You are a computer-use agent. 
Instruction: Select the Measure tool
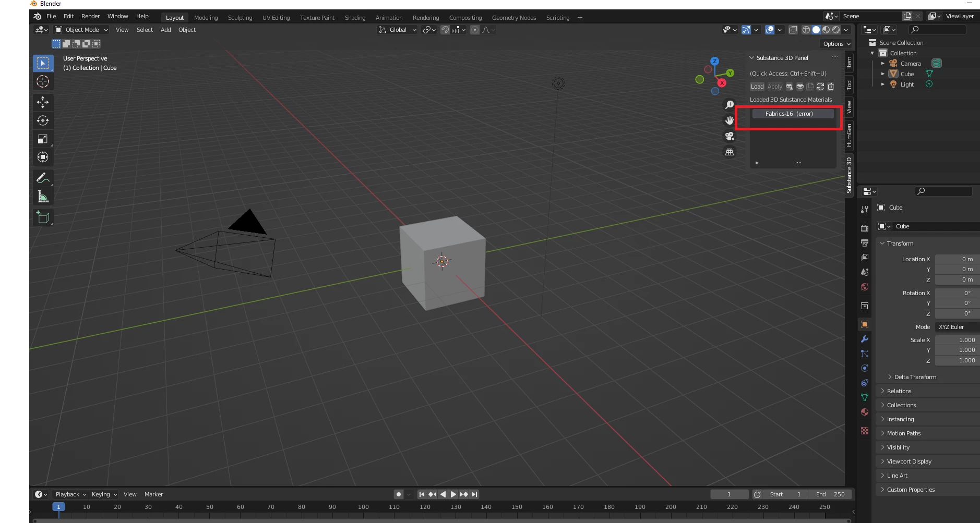click(x=43, y=197)
